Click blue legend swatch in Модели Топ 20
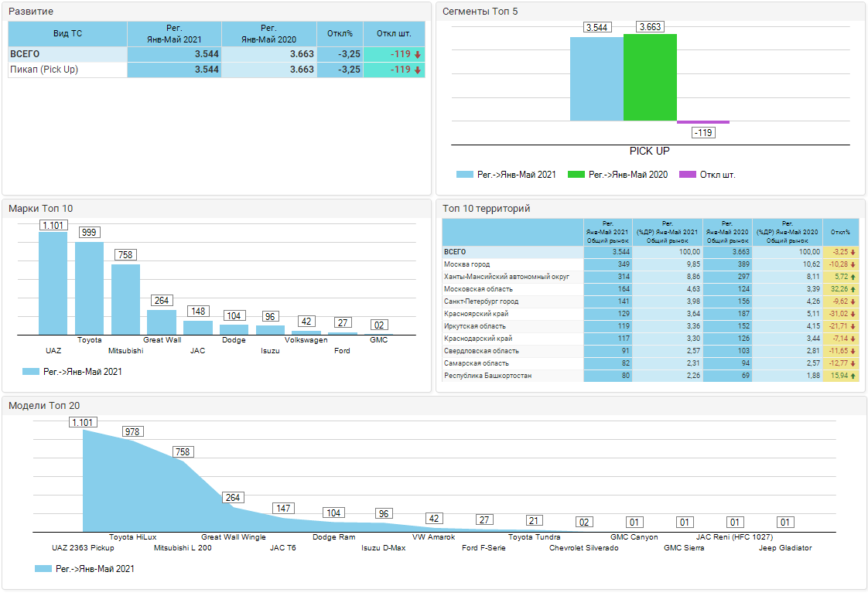868x613 pixels. coord(44,569)
